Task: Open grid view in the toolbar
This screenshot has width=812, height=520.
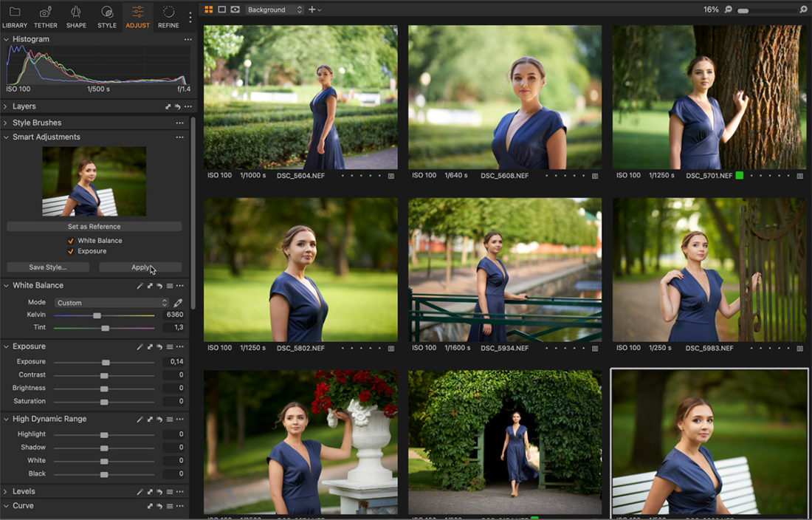Action: (x=210, y=9)
